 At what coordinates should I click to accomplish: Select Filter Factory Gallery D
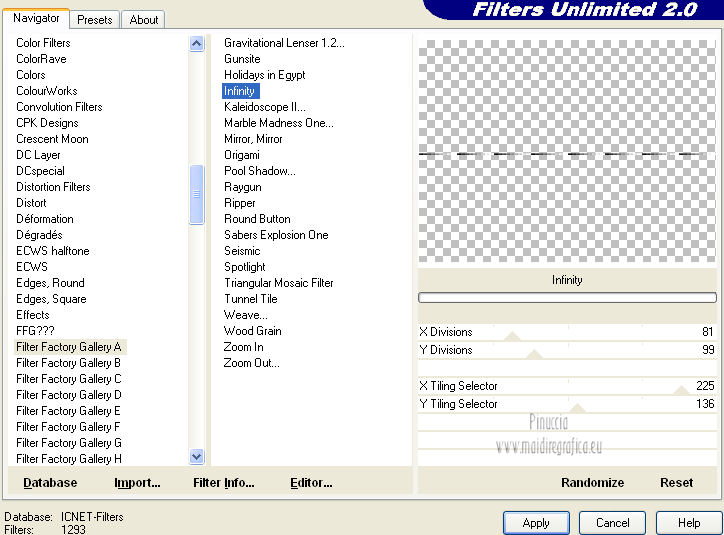coord(69,395)
